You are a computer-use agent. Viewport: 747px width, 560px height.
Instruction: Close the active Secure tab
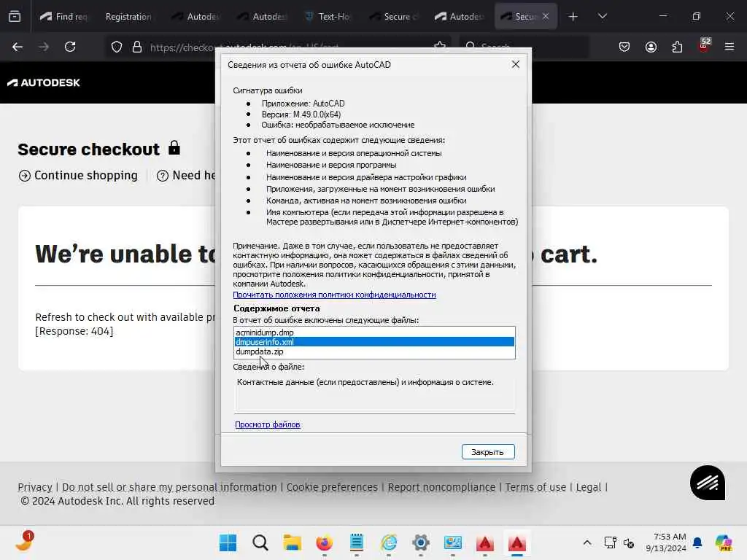click(x=546, y=16)
